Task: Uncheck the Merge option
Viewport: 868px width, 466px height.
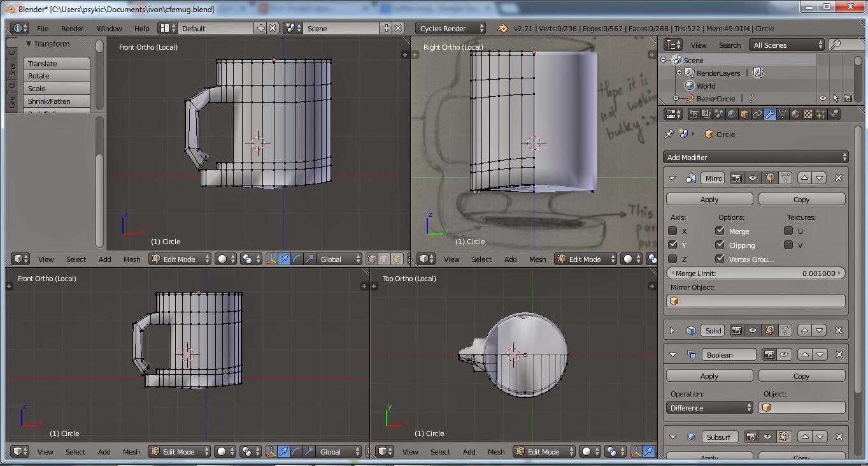Action: pos(720,231)
